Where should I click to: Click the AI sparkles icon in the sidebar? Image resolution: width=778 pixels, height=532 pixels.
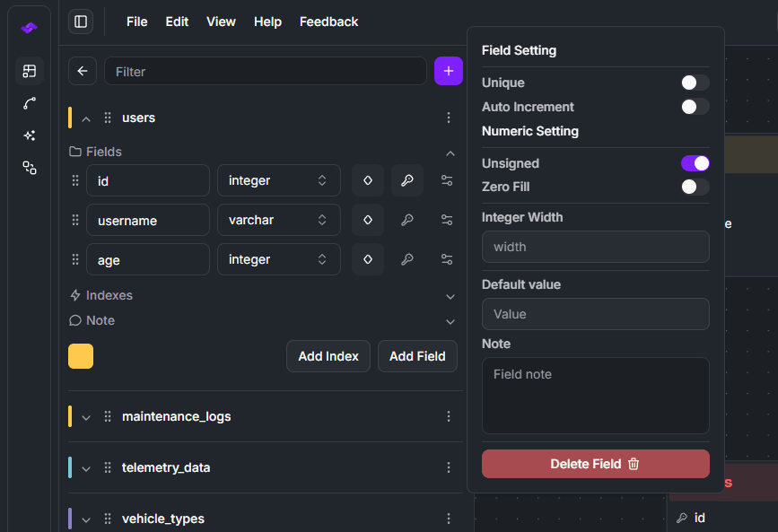pyautogui.click(x=30, y=135)
